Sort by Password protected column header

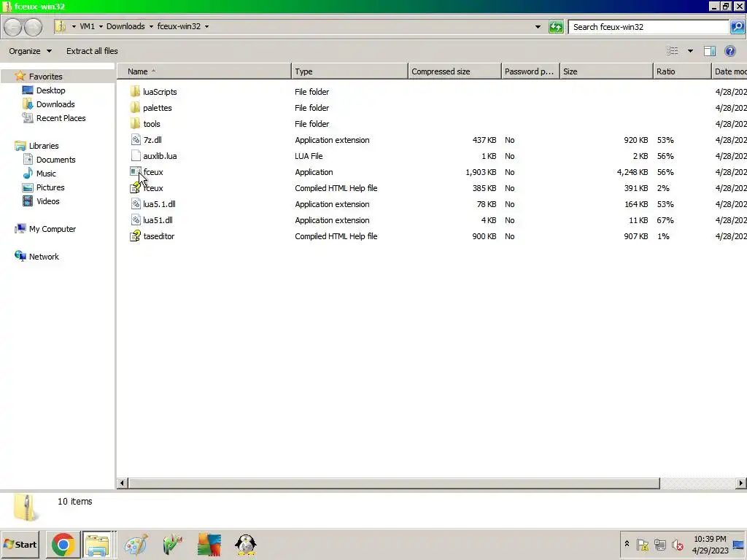530,71
